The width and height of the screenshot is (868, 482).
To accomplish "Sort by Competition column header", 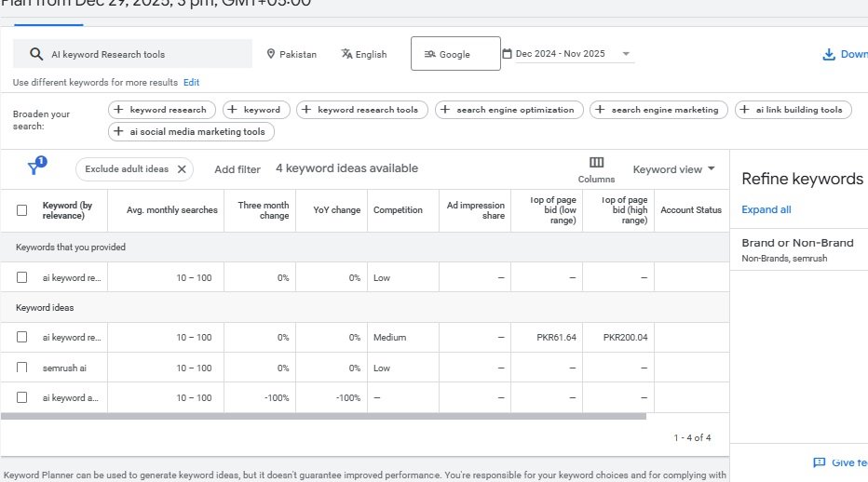I will (x=398, y=210).
